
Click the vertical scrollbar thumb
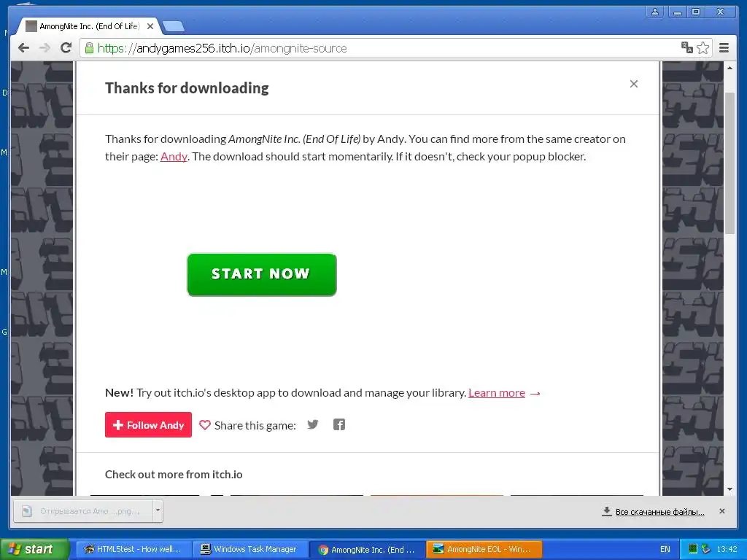point(729,163)
